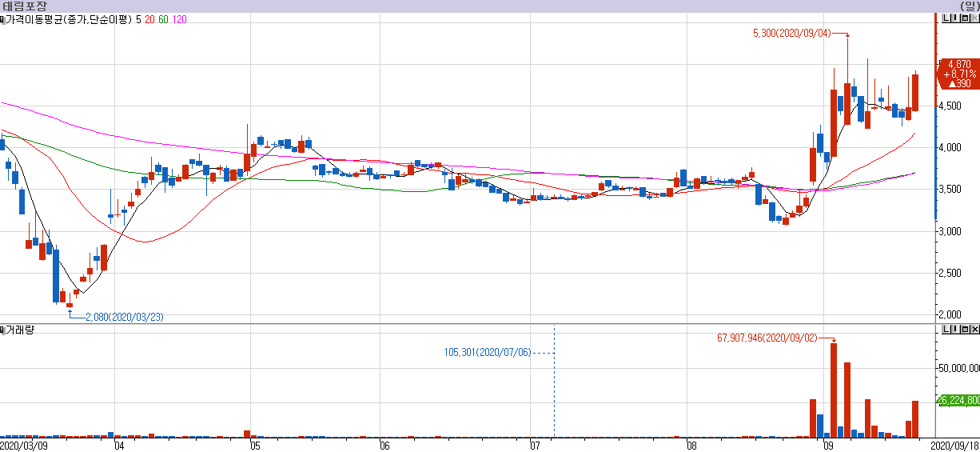The height and width of the screenshot is (452, 980).
Task: Click the tallest red volume bar in September
Action: click(x=834, y=390)
